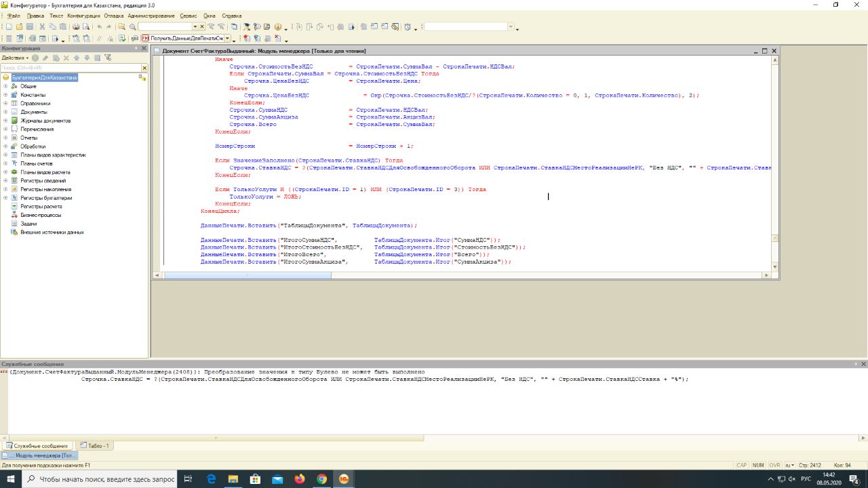
Task: Select the Служебные сообщения tab
Action: [37, 446]
